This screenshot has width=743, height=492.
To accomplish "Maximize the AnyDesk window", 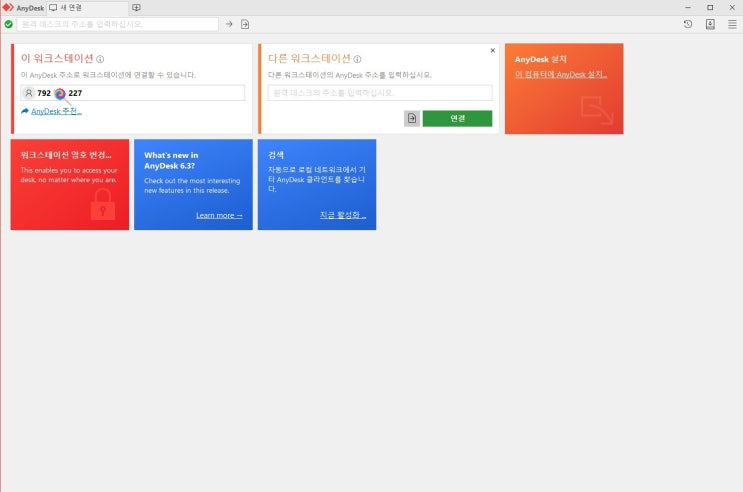I will point(710,8).
